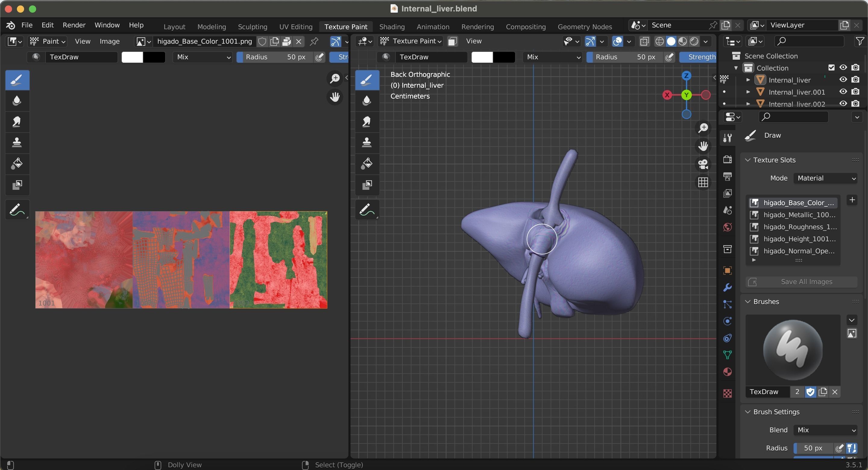Open the Render properties tab
The width and height of the screenshot is (868, 470).
point(728,159)
